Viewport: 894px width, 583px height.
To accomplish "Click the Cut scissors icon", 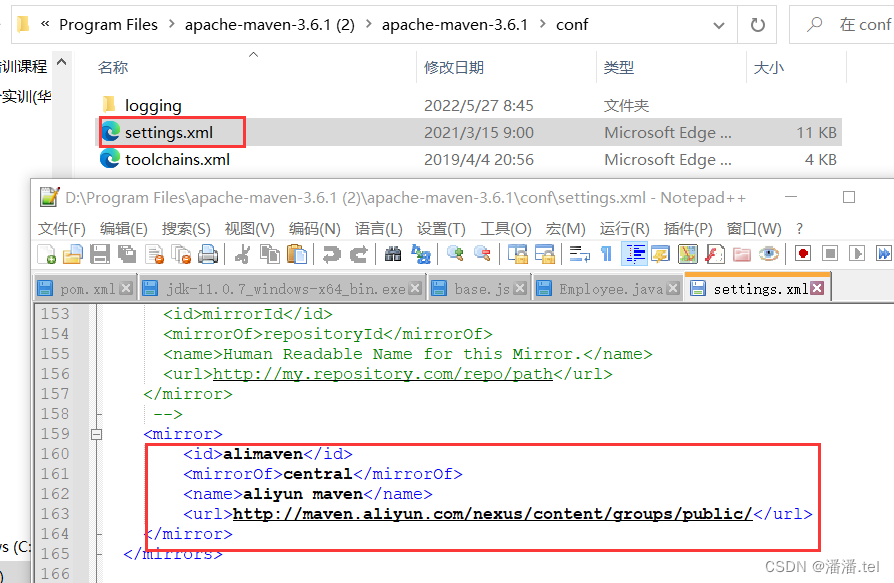I will pyautogui.click(x=242, y=254).
